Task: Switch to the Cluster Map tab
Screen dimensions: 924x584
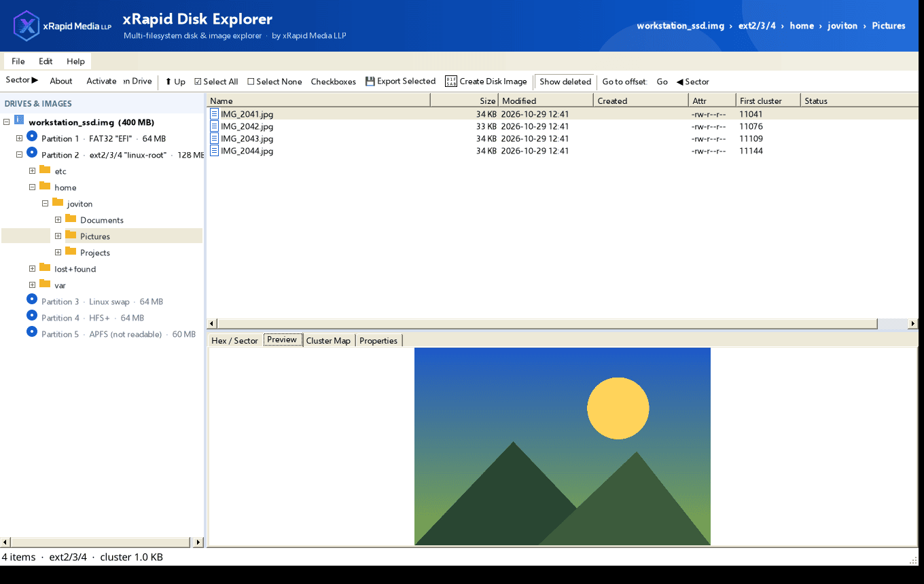Action: (x=328, y=340)
